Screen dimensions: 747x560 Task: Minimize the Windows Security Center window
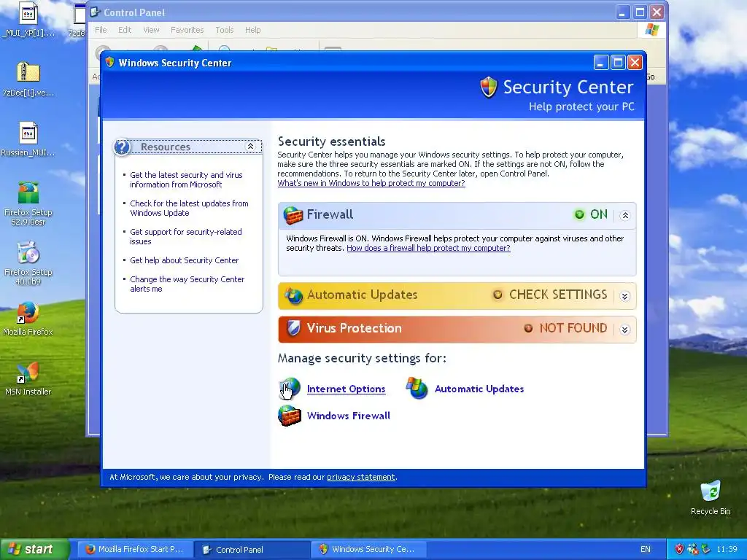coord(601,63)
